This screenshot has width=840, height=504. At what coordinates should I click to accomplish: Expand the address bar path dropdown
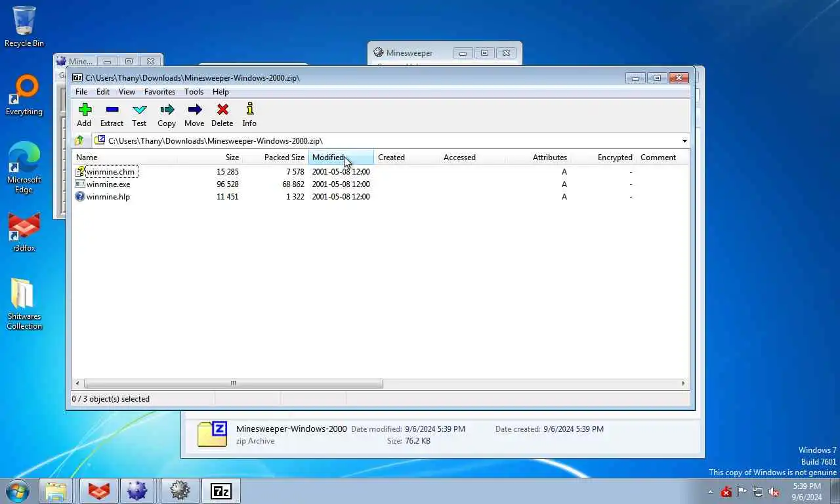[684, 140]
